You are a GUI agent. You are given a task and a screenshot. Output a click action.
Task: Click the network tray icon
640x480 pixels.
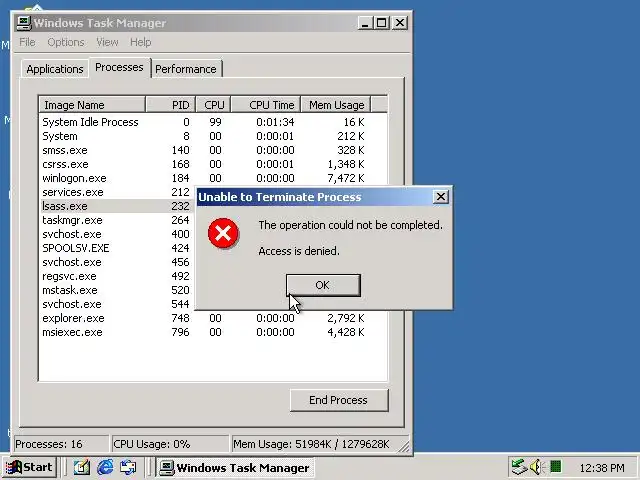(x=520, y=467)
